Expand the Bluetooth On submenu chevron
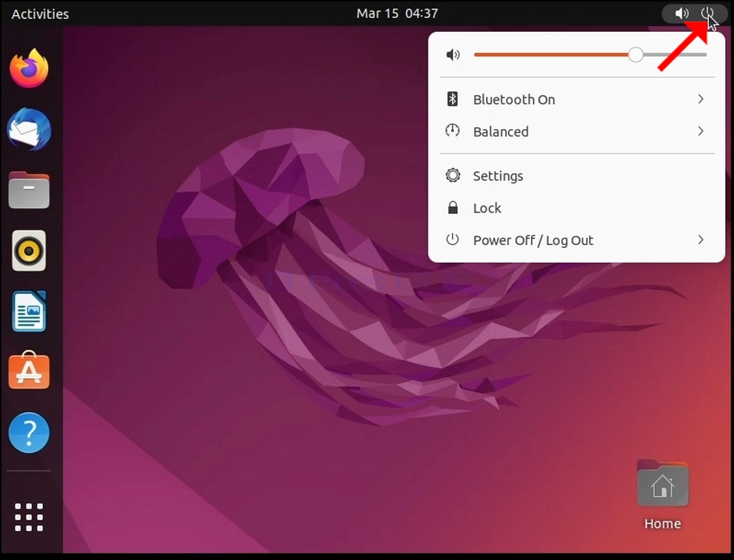Screen dimensions: 734x560 [x=701, y=99]
